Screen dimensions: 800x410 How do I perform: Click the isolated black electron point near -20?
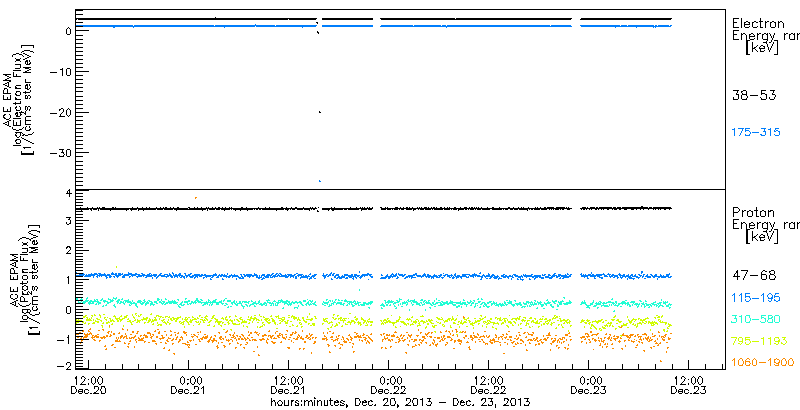tap(320, 112)
